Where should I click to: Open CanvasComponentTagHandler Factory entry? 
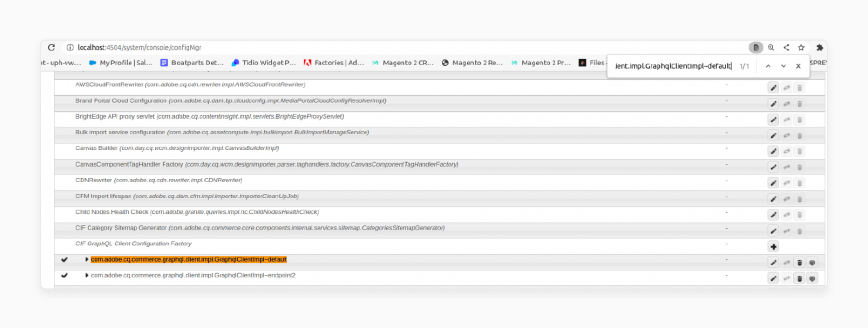click(267, 164)
